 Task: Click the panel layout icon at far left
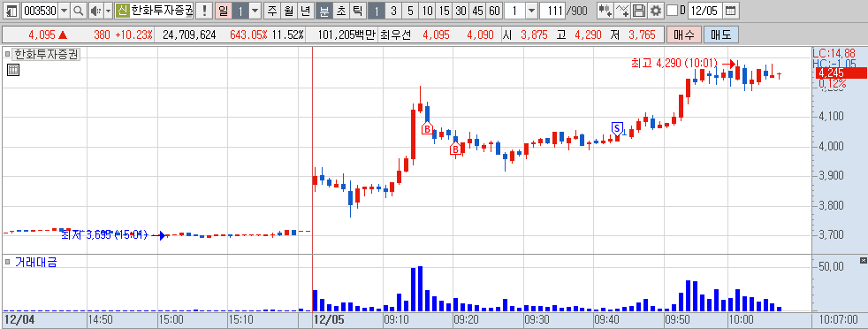tap(12, 11)
